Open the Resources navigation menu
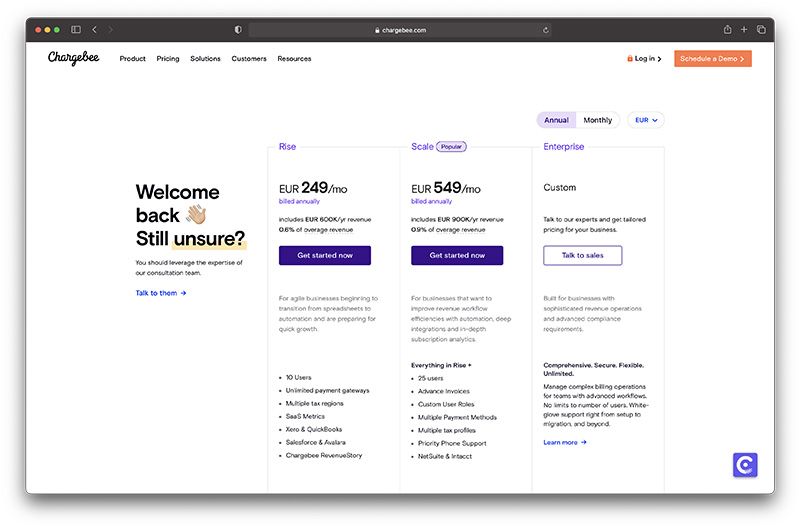Screen dimensions: 800x528 point(294,59)
